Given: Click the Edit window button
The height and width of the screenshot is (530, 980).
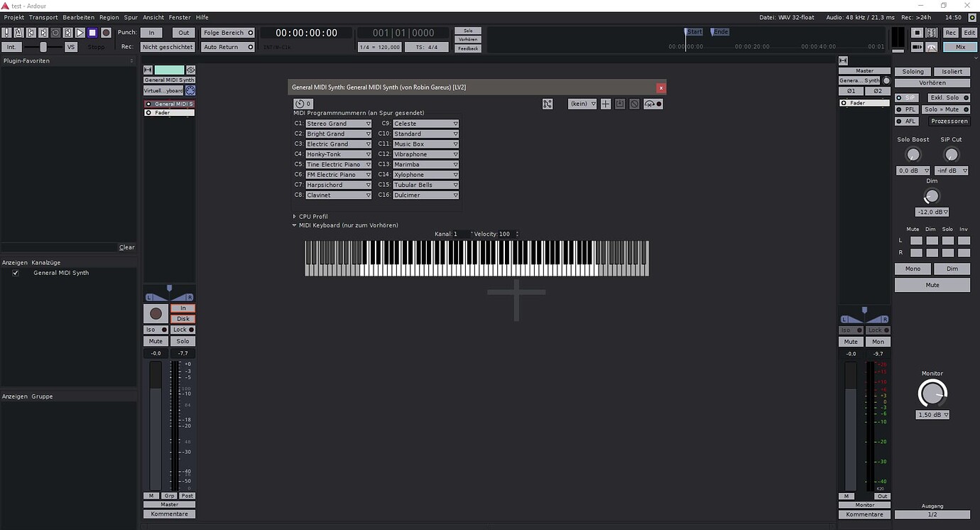Looking at the screenshot, I should (x=969, y=33).
